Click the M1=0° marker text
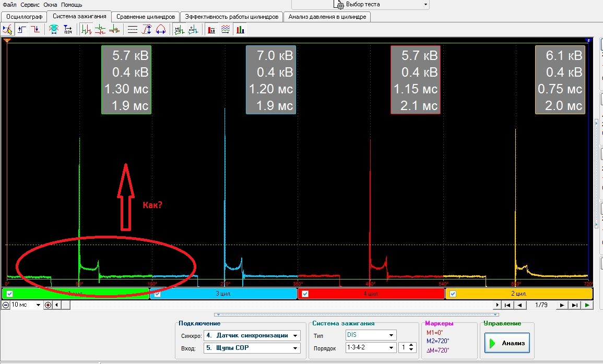The height and width of the screenshot is (364, 603). (x=434, y=333)
